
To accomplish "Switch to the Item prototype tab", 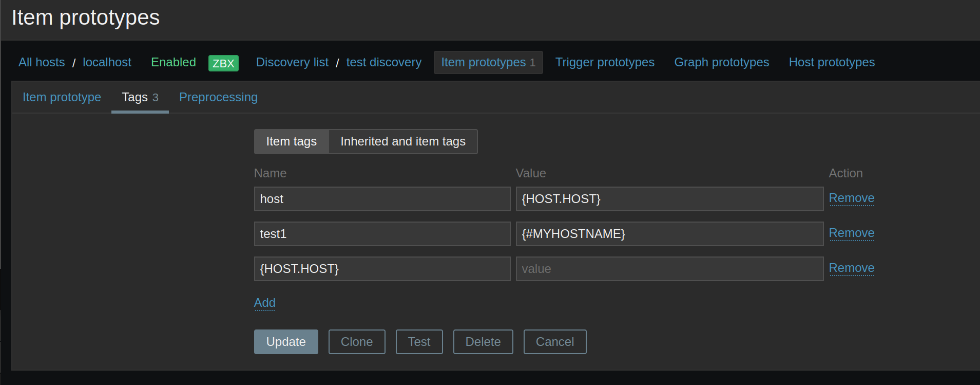I will [62, 97].
